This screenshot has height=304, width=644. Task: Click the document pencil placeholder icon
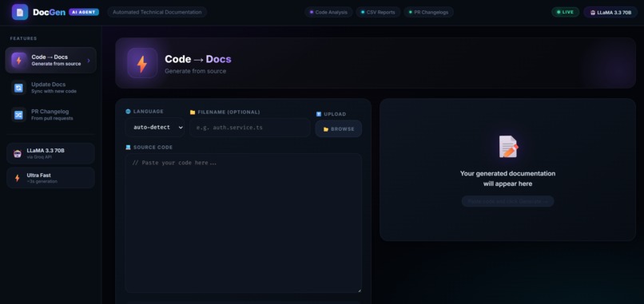click(x=508, y=147)
